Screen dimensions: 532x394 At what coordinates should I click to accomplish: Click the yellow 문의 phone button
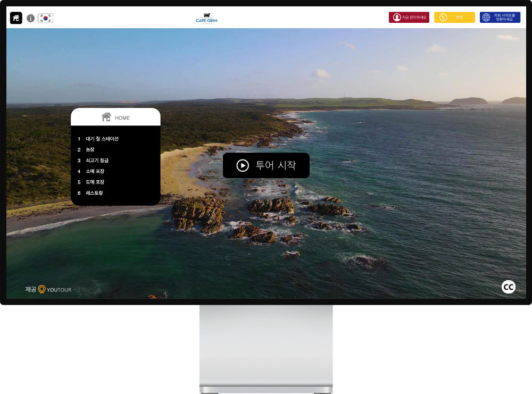(x=454, y=18)
